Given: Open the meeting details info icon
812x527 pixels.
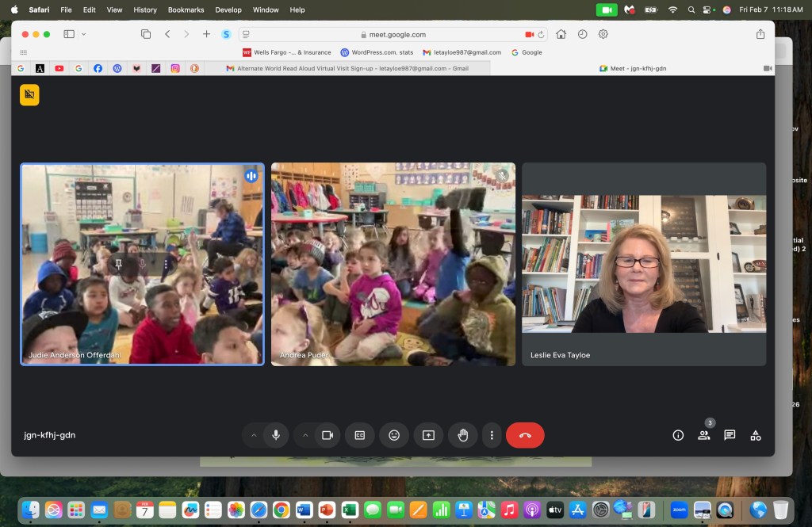Looking at the screenshot, I should point(678,435).
